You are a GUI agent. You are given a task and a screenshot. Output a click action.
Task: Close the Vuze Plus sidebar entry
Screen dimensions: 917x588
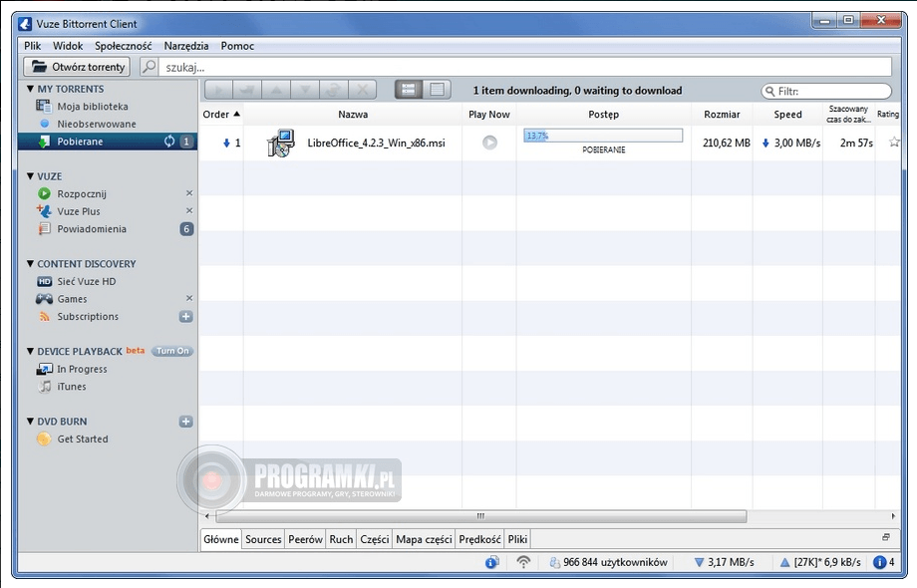pos(189,210)
